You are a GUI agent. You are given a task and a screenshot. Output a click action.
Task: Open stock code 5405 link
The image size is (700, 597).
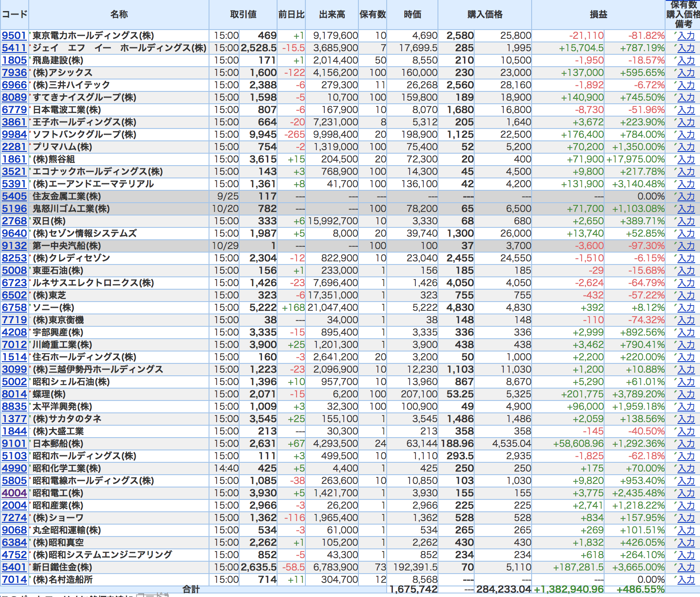(x=14, y=196)
